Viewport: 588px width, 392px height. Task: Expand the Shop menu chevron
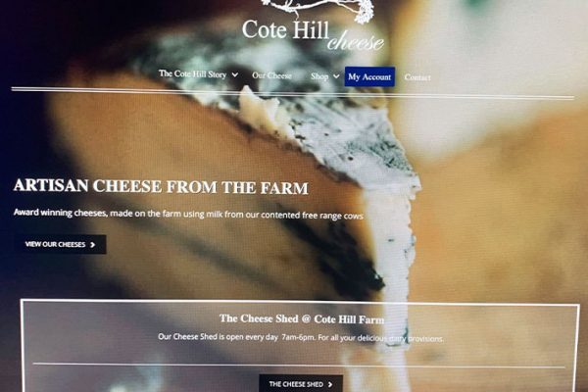(x=336, y=76)
